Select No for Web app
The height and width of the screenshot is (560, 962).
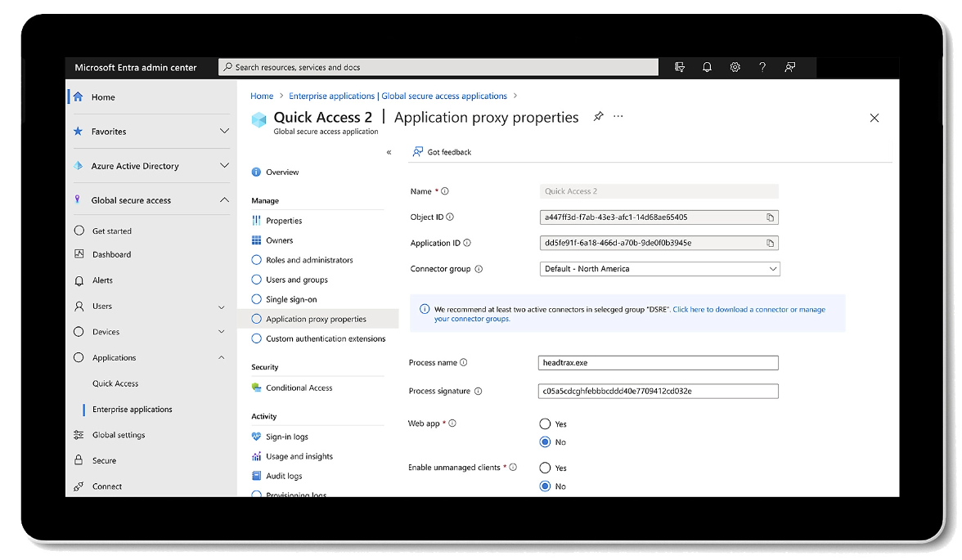coord(545,442)
